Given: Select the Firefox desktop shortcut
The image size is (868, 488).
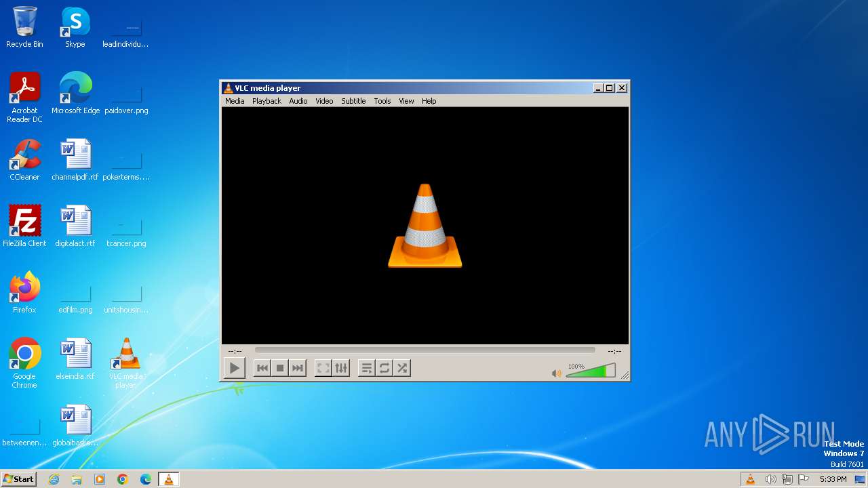Looking at the screenshot, I should click(x=24, y=293).
